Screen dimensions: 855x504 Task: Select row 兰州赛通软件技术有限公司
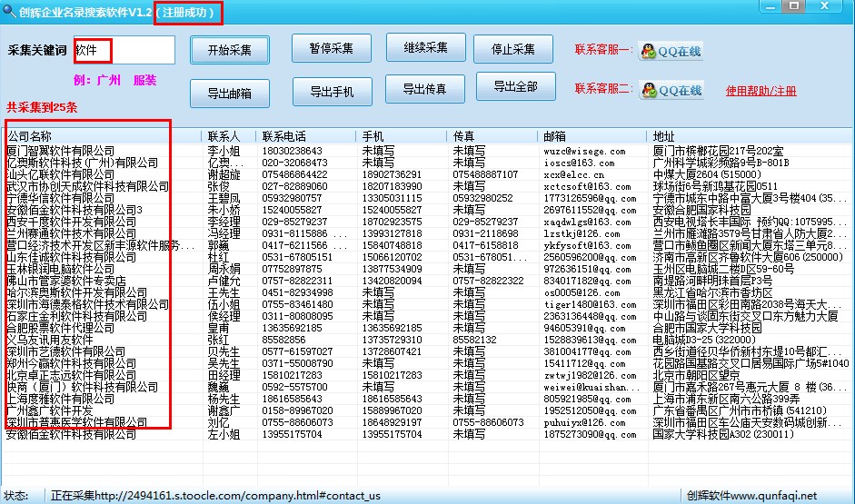(428, 233)
